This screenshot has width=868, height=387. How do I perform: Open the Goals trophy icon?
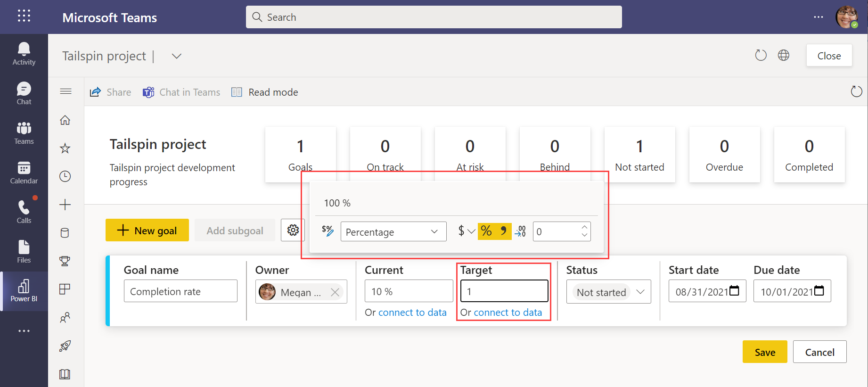pos(65,261)
